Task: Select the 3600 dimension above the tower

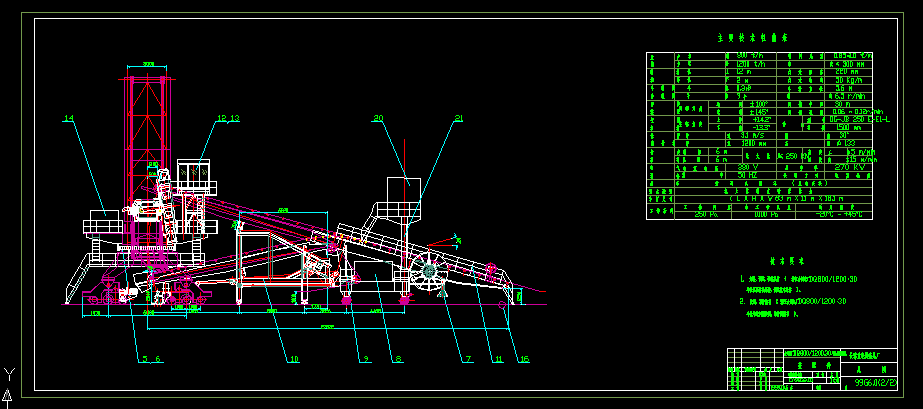Action: click(x=147, y=63)
